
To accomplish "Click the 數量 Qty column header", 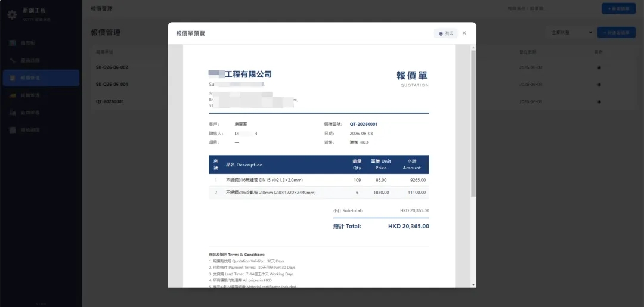I will point(357,165).
